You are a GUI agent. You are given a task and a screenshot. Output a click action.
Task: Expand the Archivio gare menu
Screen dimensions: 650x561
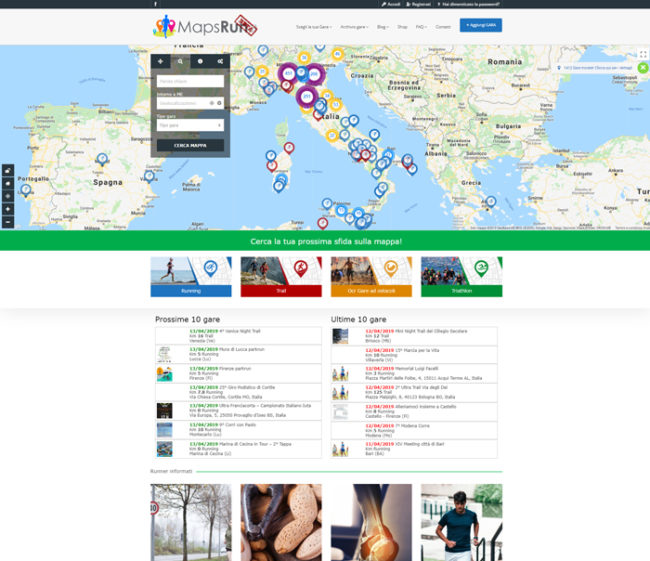pyautogui.click(x=354, y=26)
